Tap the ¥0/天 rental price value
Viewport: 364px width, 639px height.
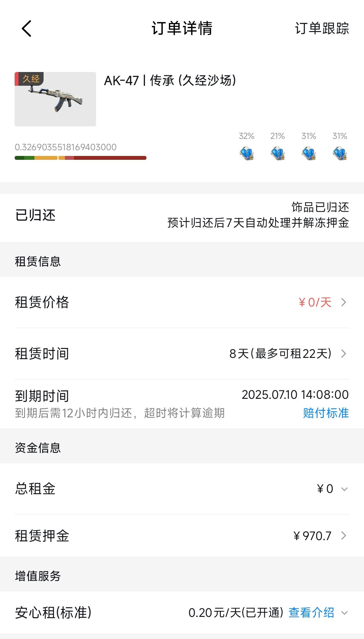coord(315,302)
